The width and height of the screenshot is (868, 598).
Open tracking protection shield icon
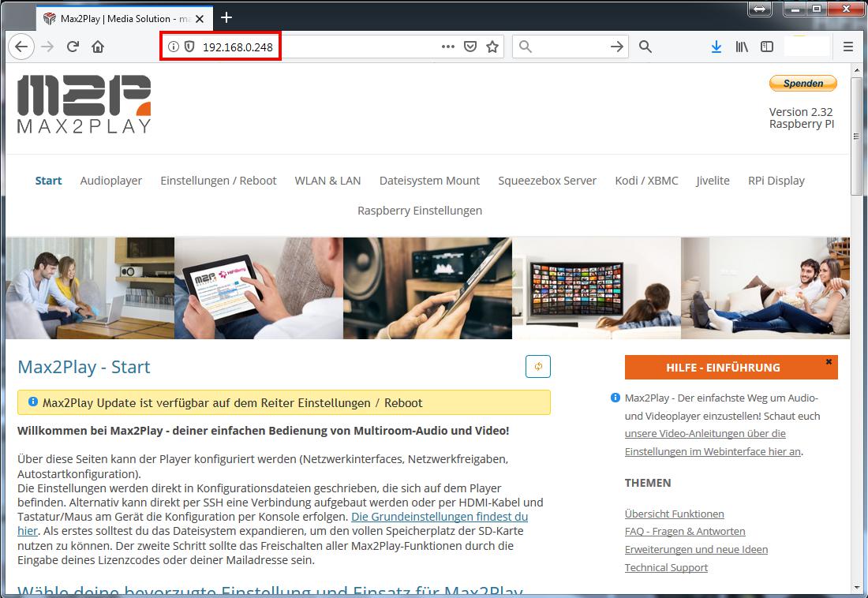(x=189, y=47)
